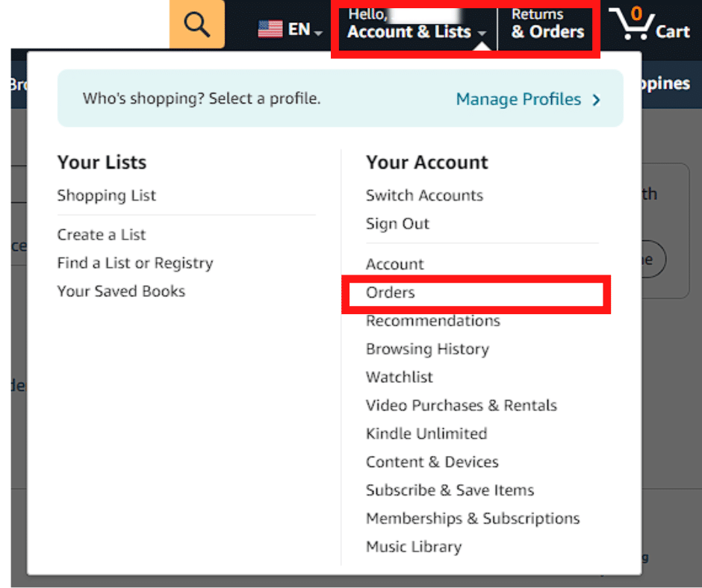Select Orders in Your Account menu

(x=391, y=293)
